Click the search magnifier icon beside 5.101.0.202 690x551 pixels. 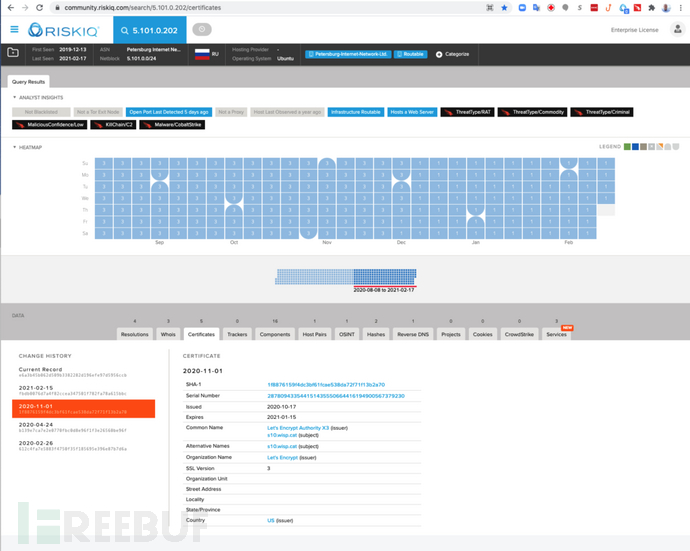click(125, 30)
